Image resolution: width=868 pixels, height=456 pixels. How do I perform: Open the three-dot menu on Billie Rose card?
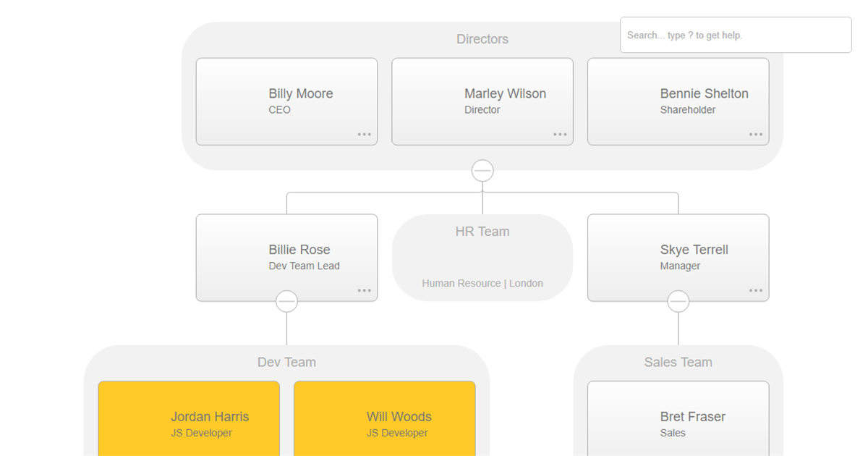(364, 291)
